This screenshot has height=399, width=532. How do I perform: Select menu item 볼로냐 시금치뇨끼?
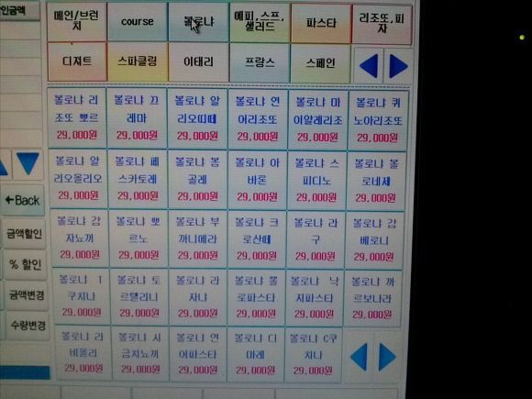click(140, 353)
